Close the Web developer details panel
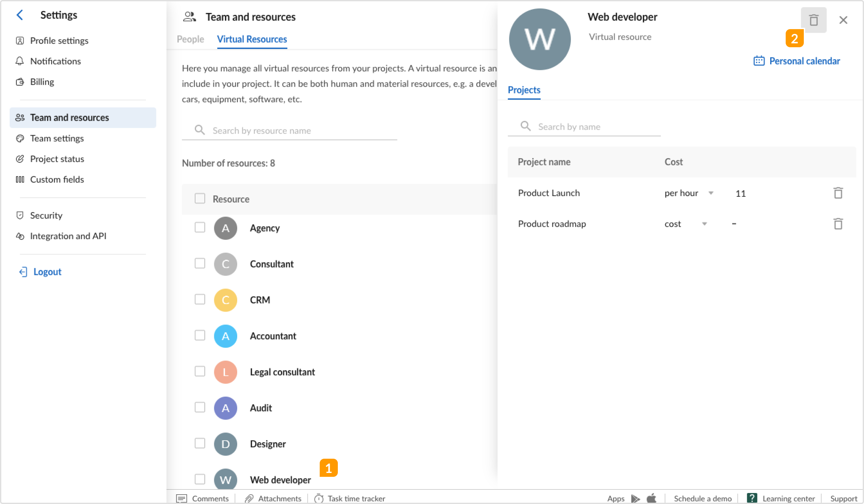 (x=843, y=20)
